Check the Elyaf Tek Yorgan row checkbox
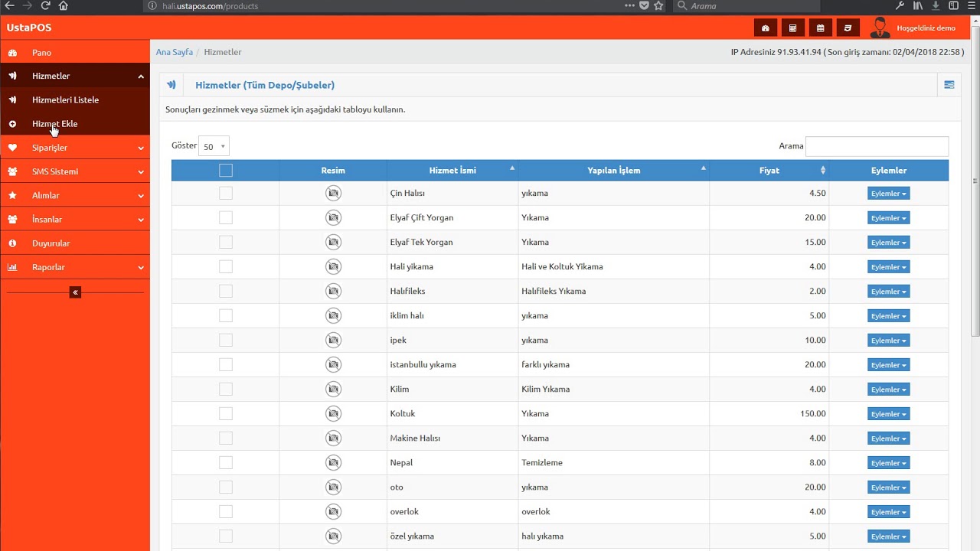Viewport: 980px width, 551px height. point(226,243)
